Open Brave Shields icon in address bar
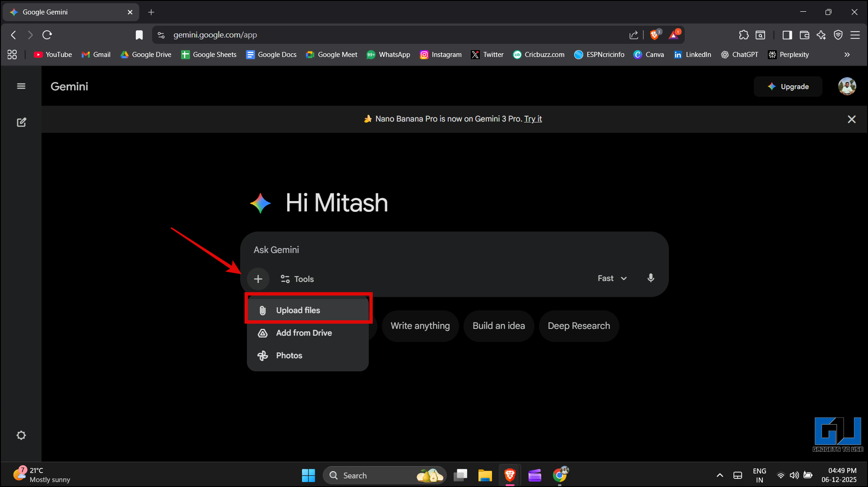The image size is (868, 487). point(654,35)
